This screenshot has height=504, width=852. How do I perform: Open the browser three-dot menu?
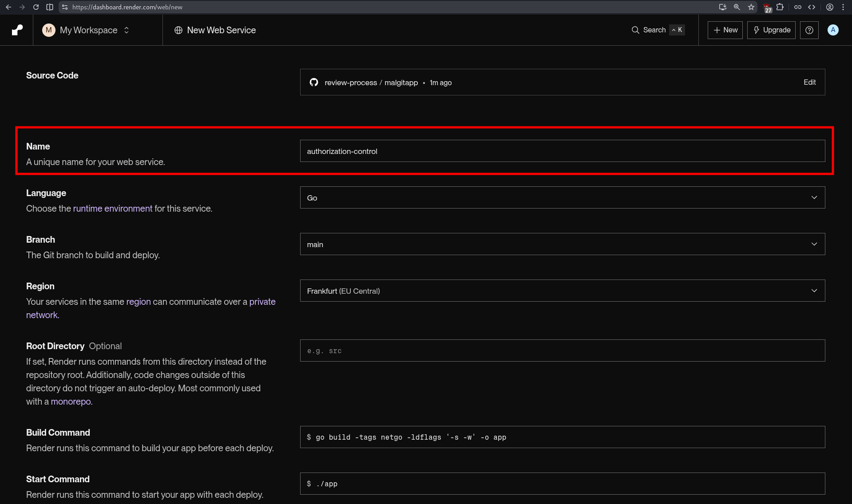point(843,7)
